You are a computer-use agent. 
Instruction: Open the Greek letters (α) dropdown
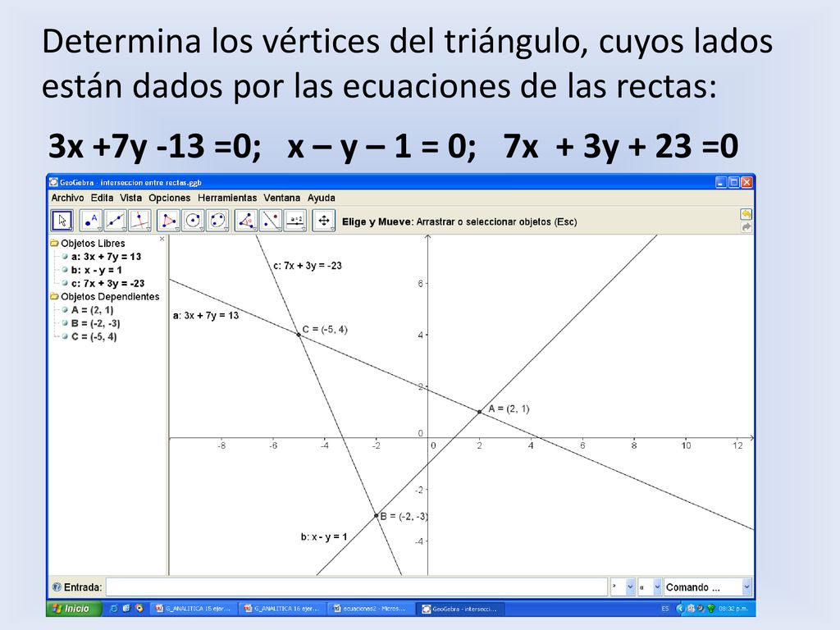[657, 587]
